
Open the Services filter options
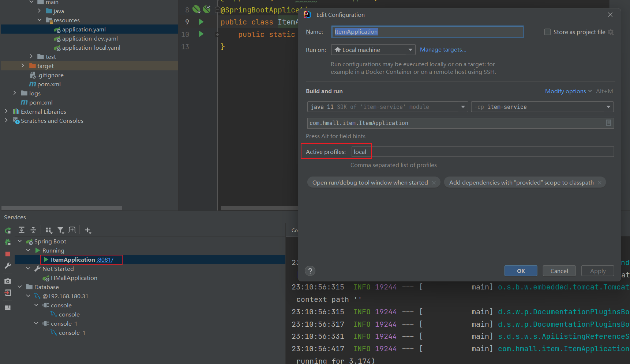tap(61, 230)
